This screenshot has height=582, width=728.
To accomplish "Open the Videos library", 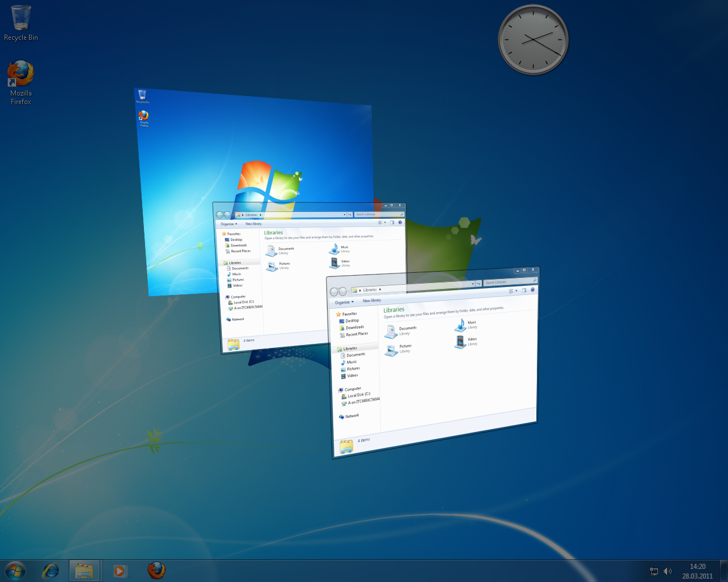I will 460,342.
